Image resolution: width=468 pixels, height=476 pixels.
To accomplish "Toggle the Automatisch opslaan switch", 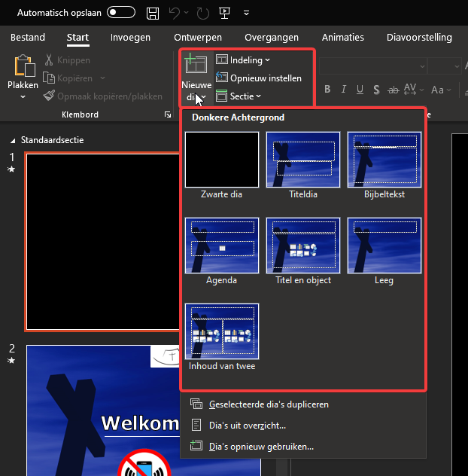I will tap(121, 13).
